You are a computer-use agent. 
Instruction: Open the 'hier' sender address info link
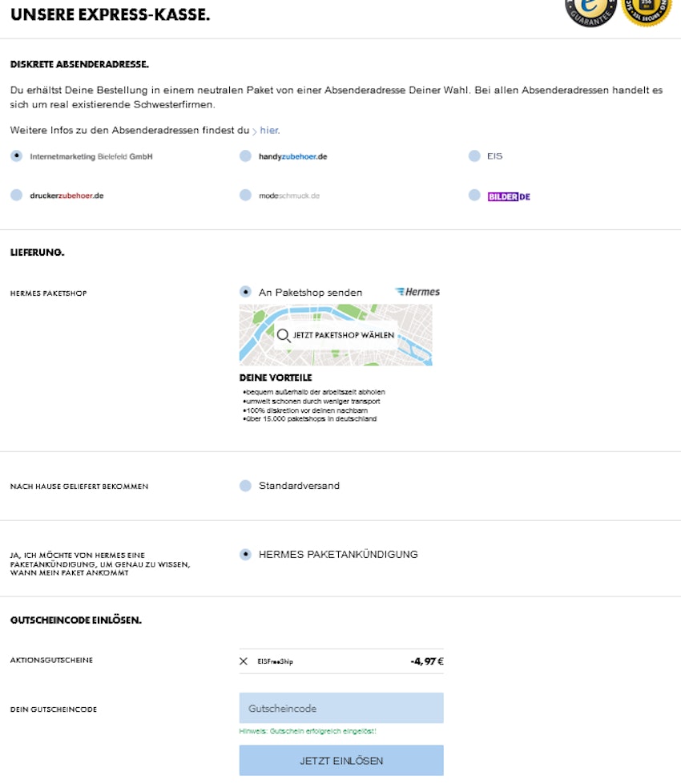point(269,130)
